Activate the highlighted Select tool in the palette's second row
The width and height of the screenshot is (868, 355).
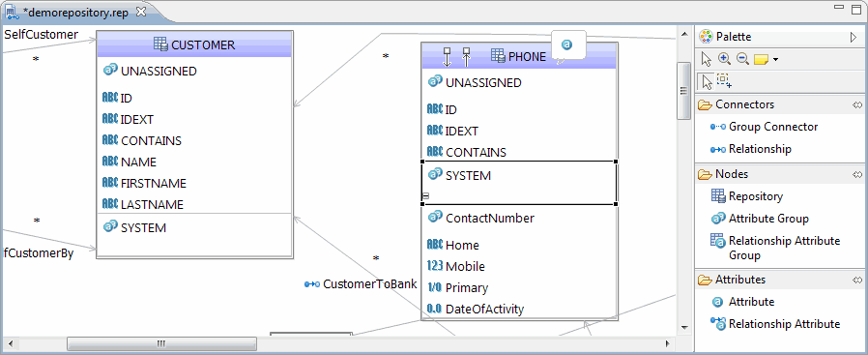click(707, 81)
